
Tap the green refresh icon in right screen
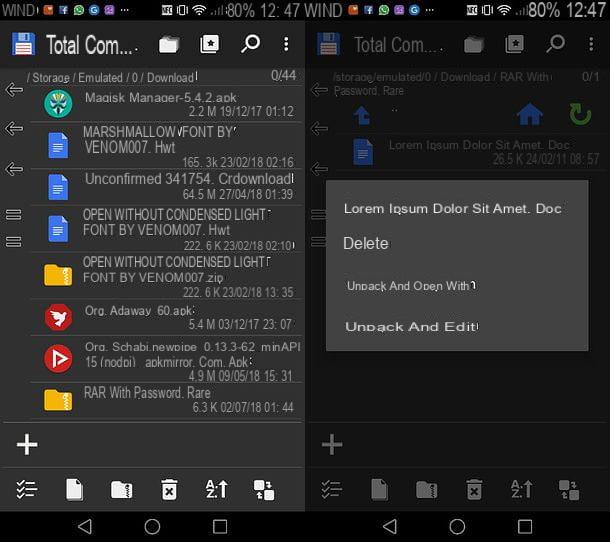coord(580,114)
